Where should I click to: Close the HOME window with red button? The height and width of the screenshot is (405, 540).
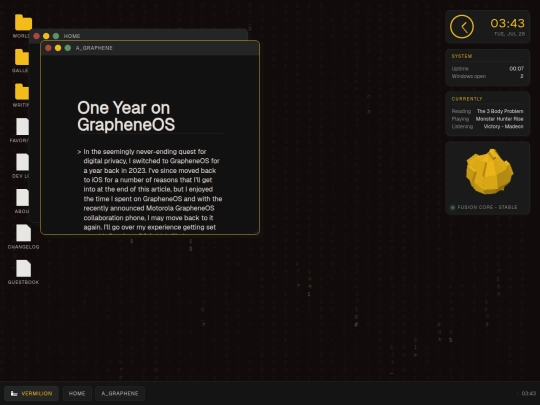tap(37, 36)
